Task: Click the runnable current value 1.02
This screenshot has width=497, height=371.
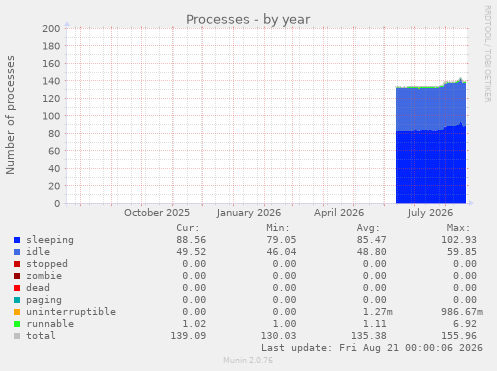Action: point(194,324)
